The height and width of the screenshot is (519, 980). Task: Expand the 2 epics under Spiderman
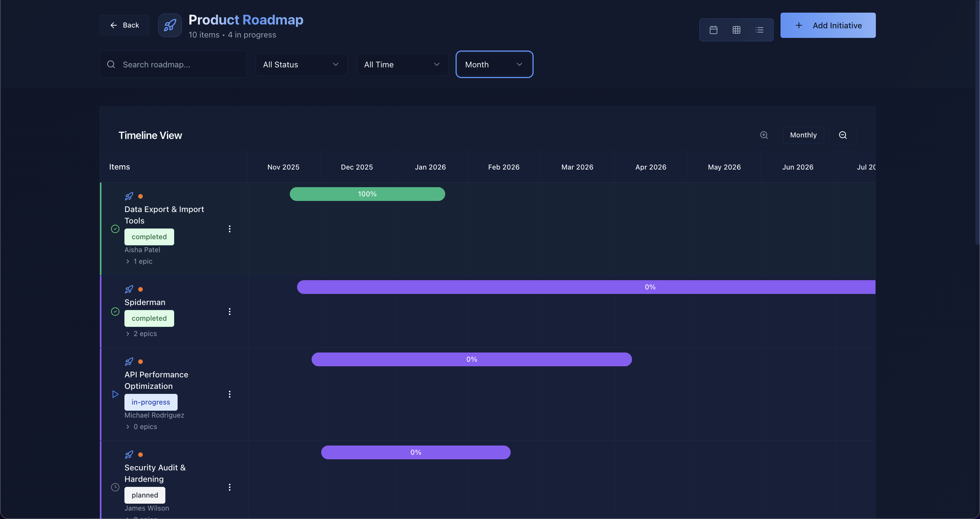coord(141,334)
